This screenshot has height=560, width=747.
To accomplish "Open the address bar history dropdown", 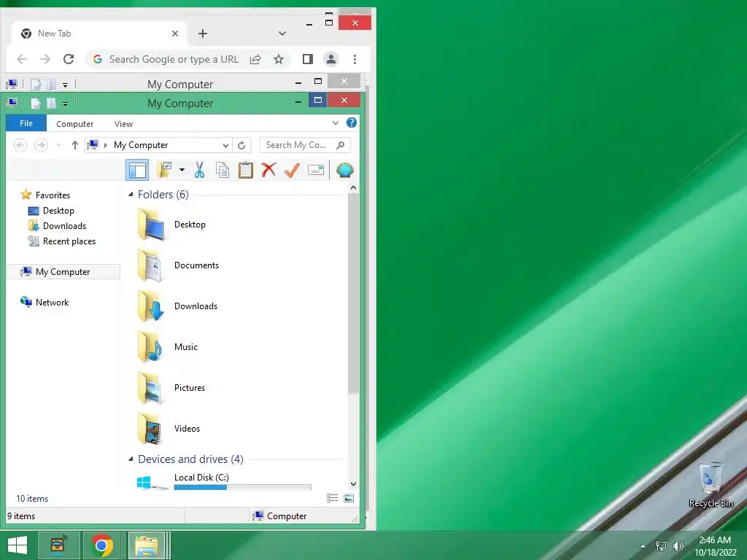I will 225,145.
